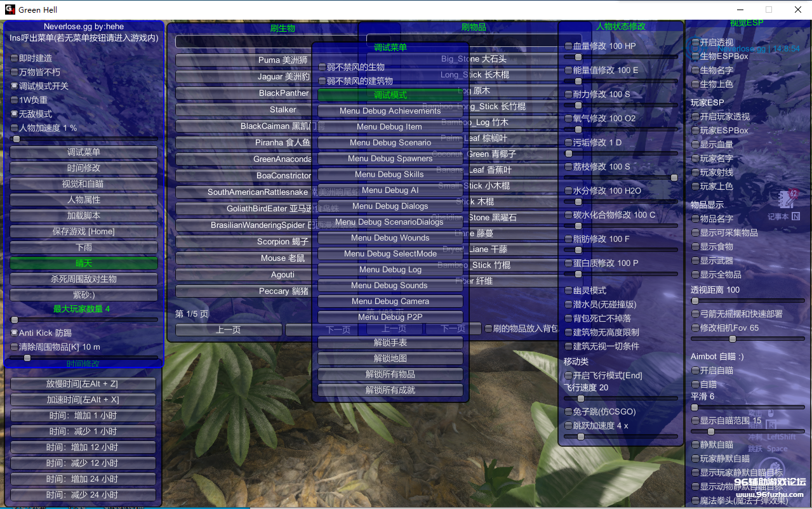Click the 晴天 weather button
The image size is (812, 509).
point(83,263)
